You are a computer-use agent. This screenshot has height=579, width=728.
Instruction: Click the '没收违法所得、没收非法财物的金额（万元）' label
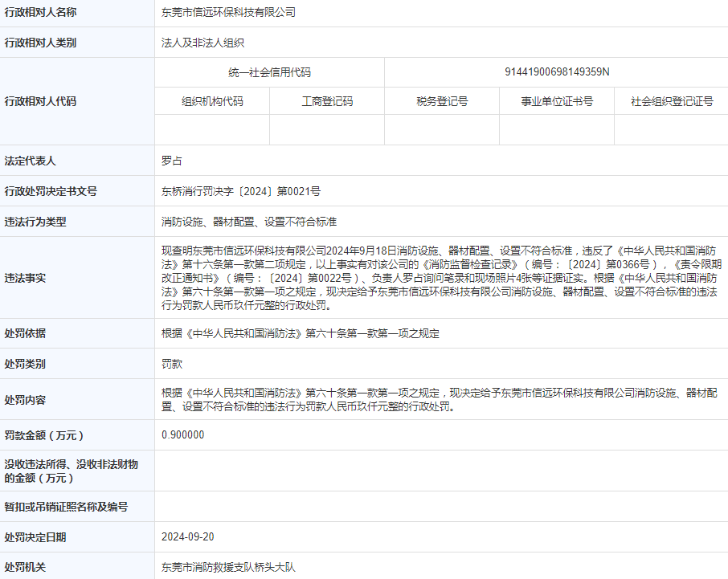coord(71,471)
